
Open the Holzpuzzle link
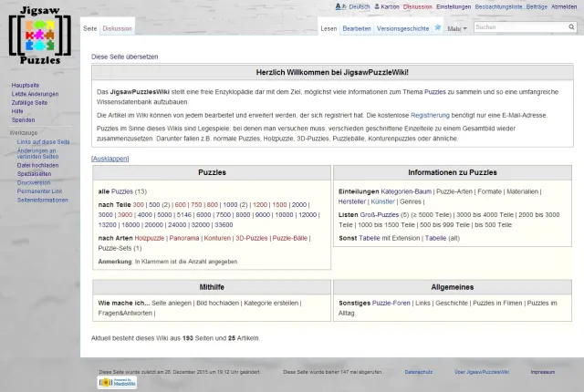(150, 238)
